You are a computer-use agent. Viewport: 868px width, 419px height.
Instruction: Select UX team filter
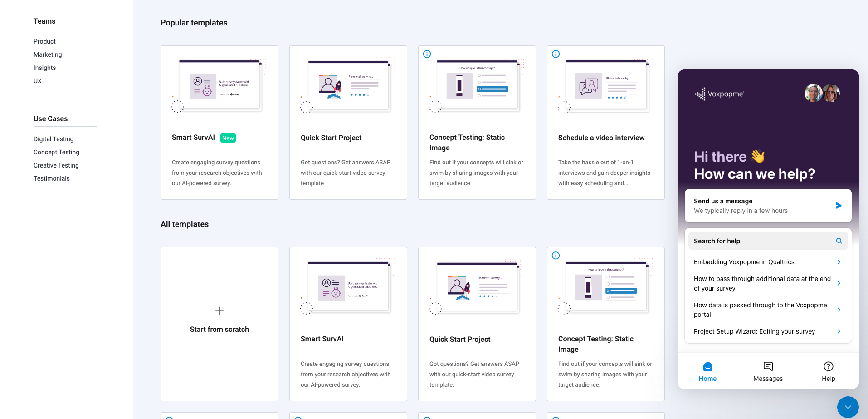(38, 81)
